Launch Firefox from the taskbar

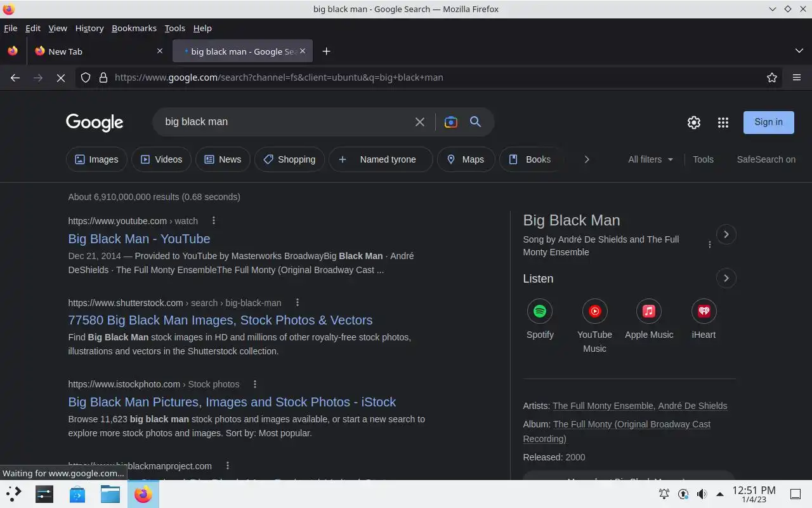143,494
